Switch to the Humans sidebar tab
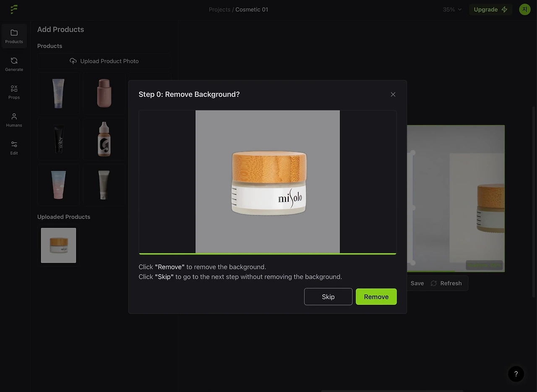Screen dimensions: 537x392 [14, 120]
